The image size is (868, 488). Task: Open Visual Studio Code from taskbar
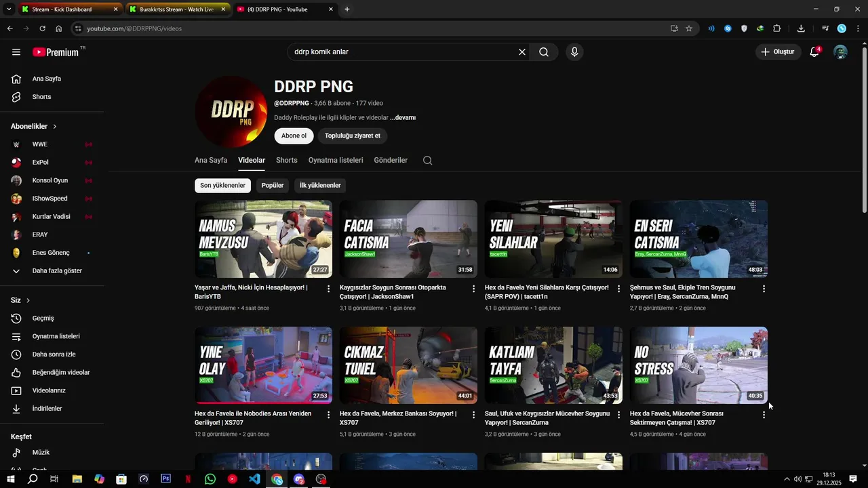254,479
